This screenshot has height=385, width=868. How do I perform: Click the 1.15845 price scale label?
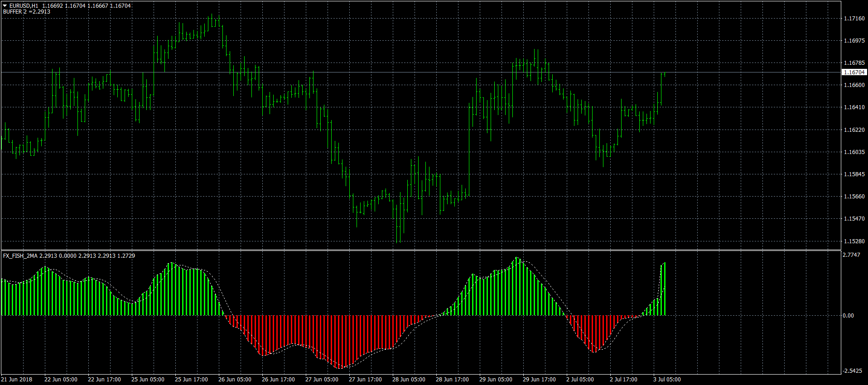click(x=854, y=174)
